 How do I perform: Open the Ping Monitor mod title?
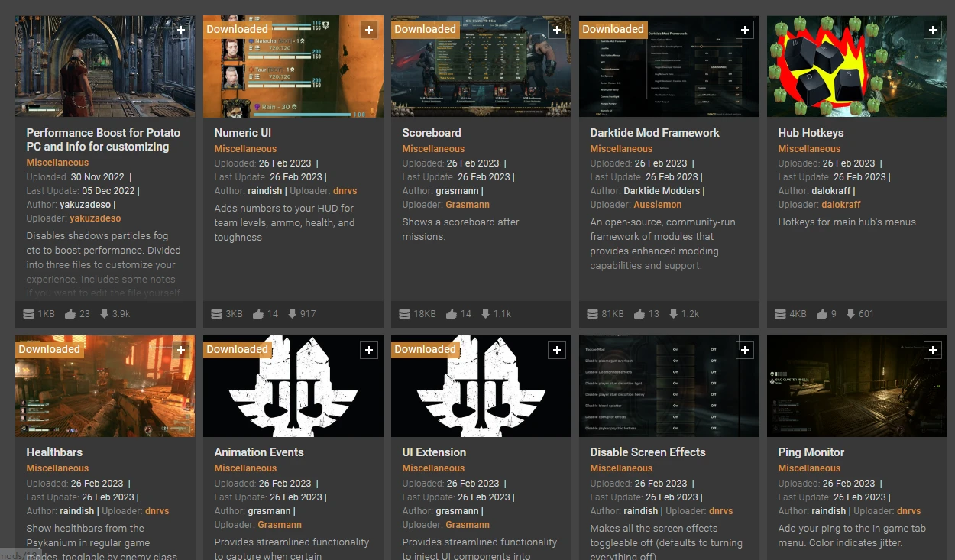(811, 452)
